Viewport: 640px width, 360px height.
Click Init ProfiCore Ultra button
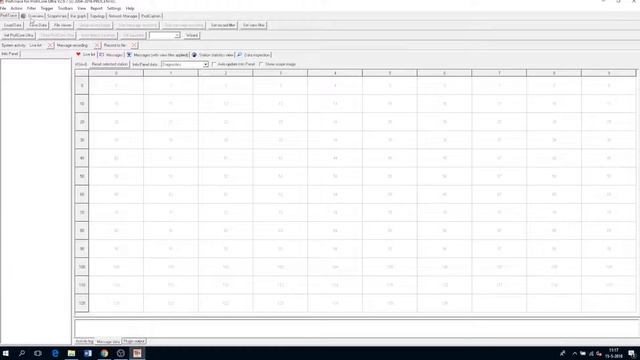coord(18,36)
